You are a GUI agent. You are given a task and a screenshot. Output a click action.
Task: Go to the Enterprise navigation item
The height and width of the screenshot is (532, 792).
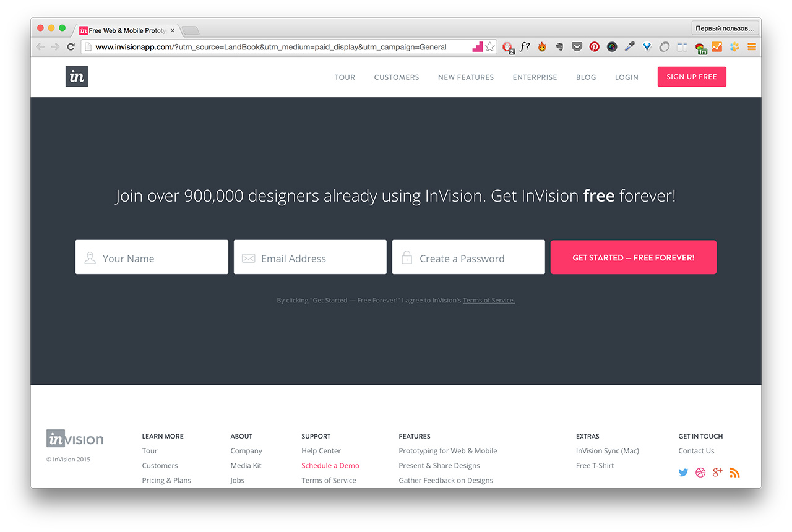[x=535, y=77]
